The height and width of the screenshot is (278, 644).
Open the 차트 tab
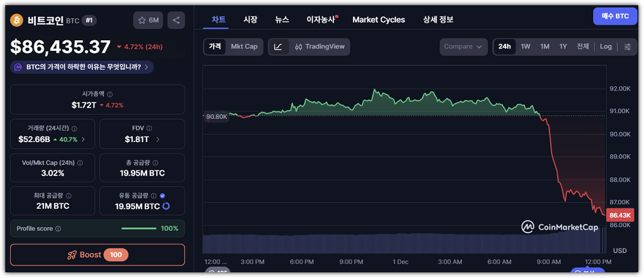coord(218,19)
